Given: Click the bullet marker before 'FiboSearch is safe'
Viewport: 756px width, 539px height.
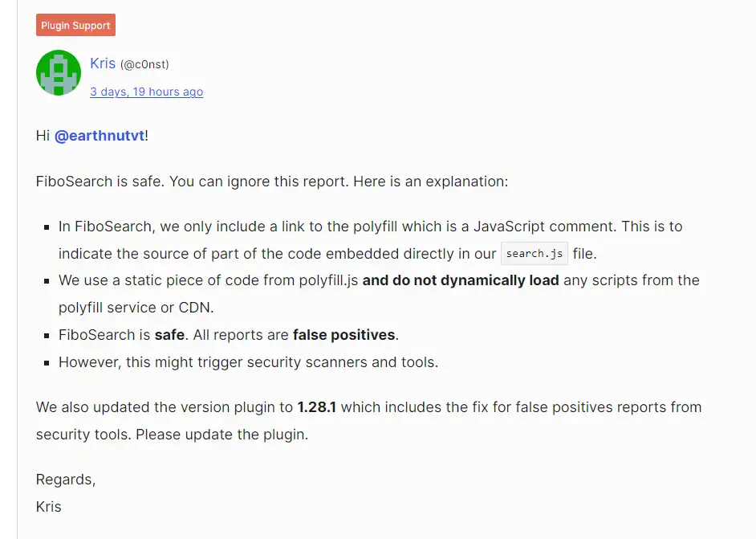Looking at the screenshot, I should (x=47, y=336).
